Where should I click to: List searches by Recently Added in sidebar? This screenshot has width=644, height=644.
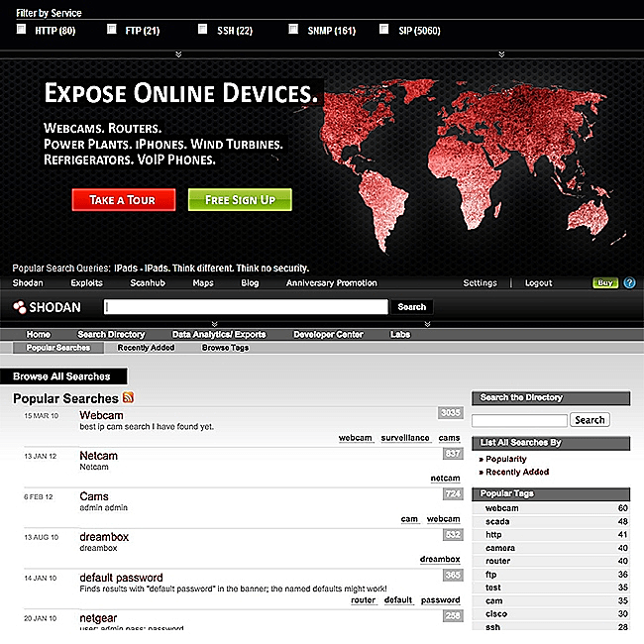click(517, 472)
